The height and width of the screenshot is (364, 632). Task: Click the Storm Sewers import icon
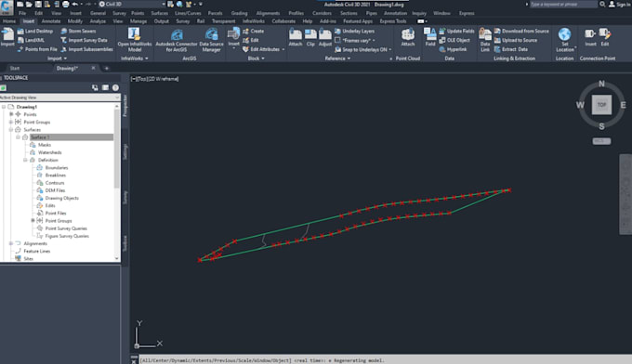[x=64, y=31]
